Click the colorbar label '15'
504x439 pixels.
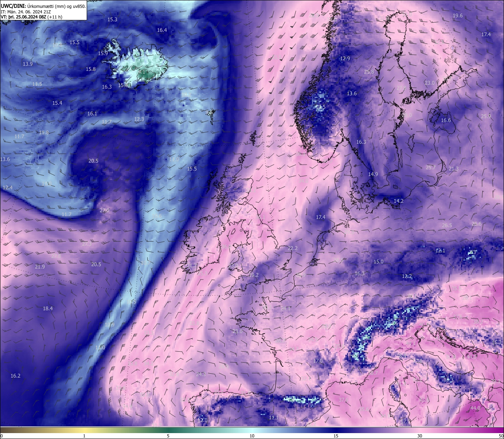tap(336, 436)
